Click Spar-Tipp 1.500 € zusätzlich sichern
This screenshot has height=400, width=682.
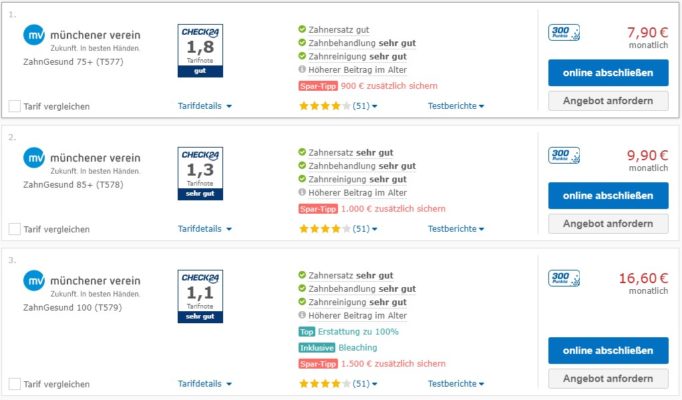[372, 363]
